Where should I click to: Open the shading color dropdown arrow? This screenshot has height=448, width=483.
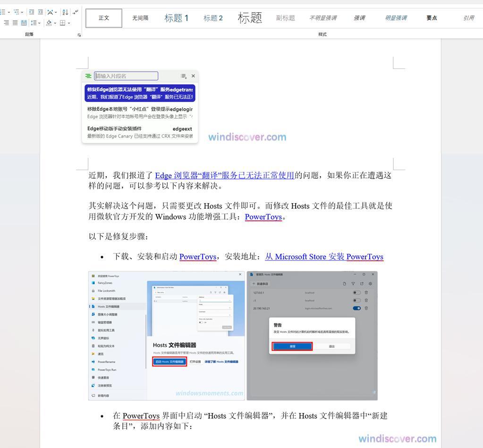[55, 23]
